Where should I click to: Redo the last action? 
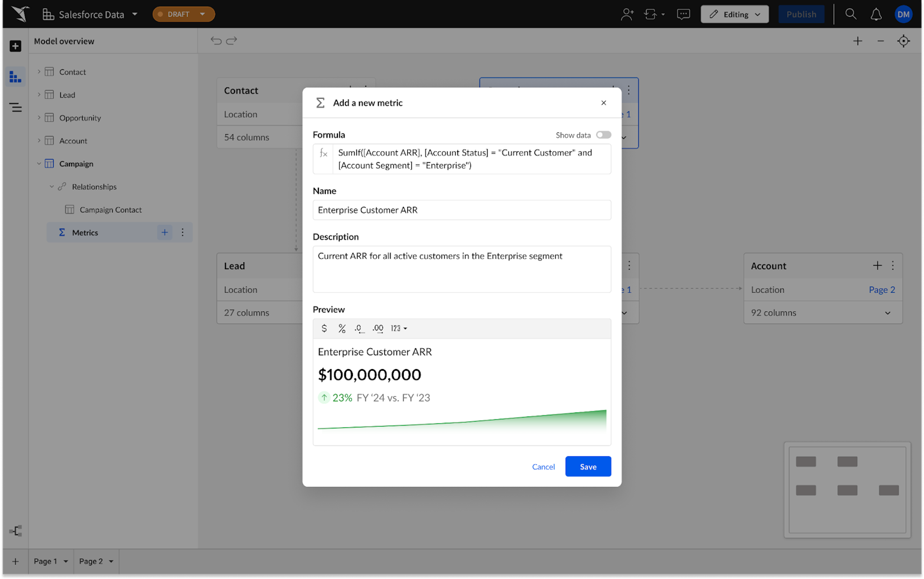232,41
